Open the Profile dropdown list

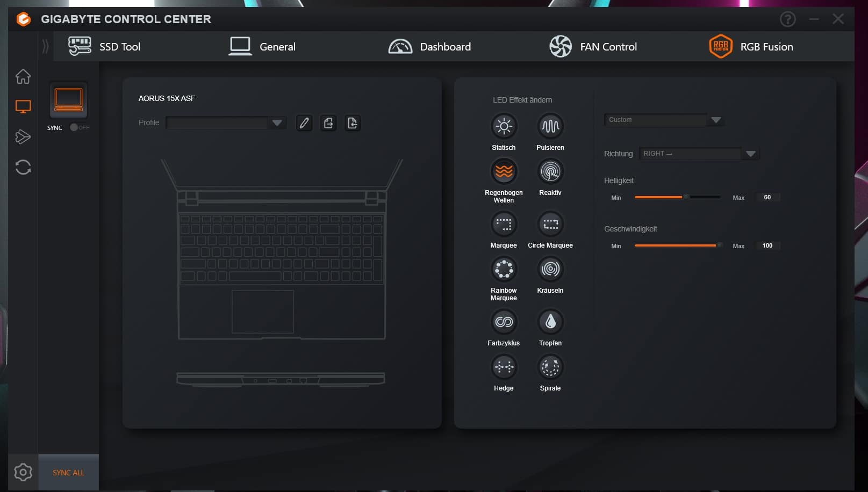coord(277,123)
